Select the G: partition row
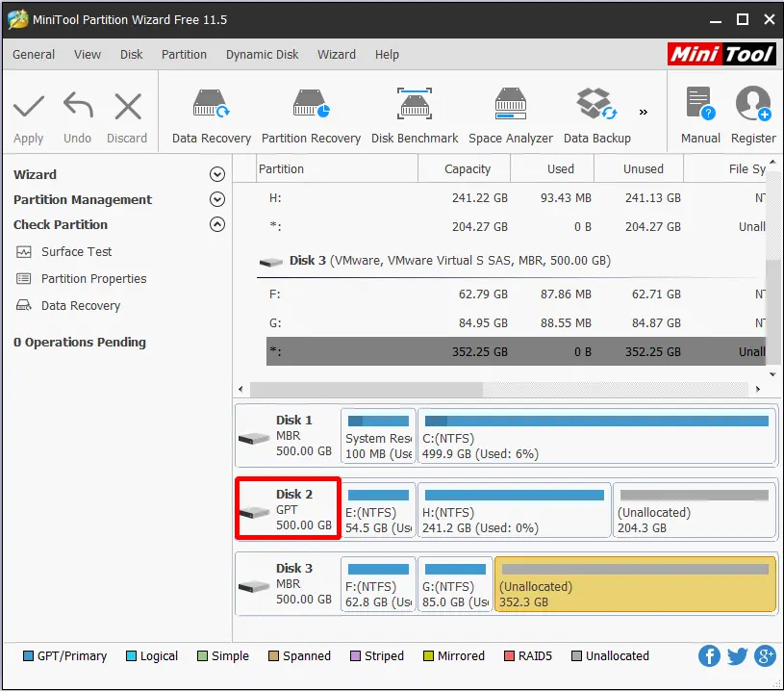784x691 pixels. [516, 323]
